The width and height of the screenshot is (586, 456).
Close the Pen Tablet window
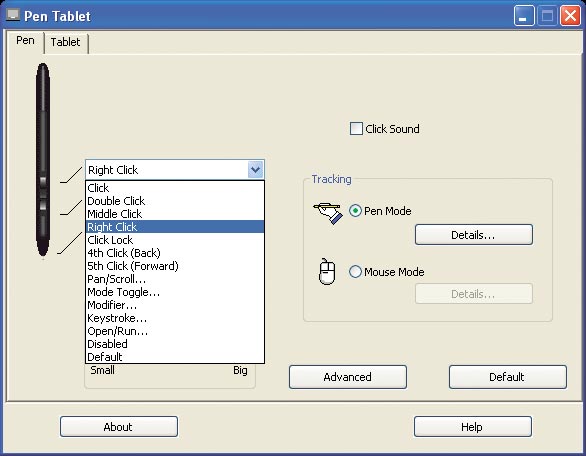tap(570, 16)
